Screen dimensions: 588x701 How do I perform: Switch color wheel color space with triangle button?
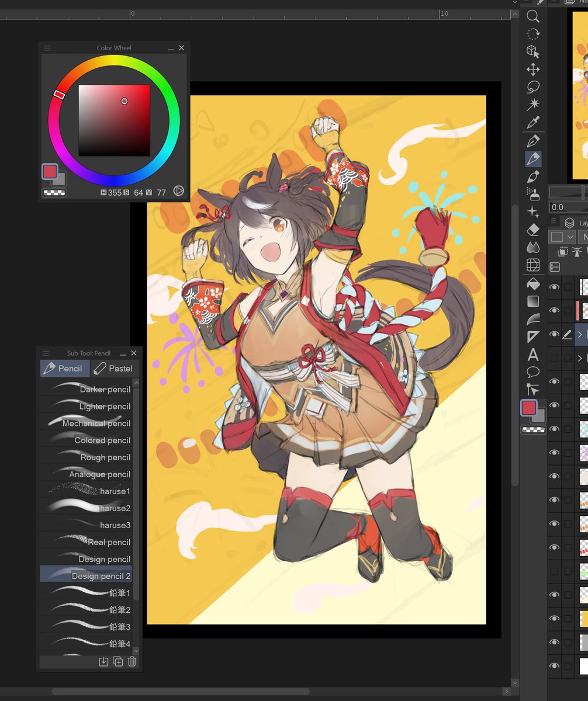pyautogui.click(x=179, y=190)
